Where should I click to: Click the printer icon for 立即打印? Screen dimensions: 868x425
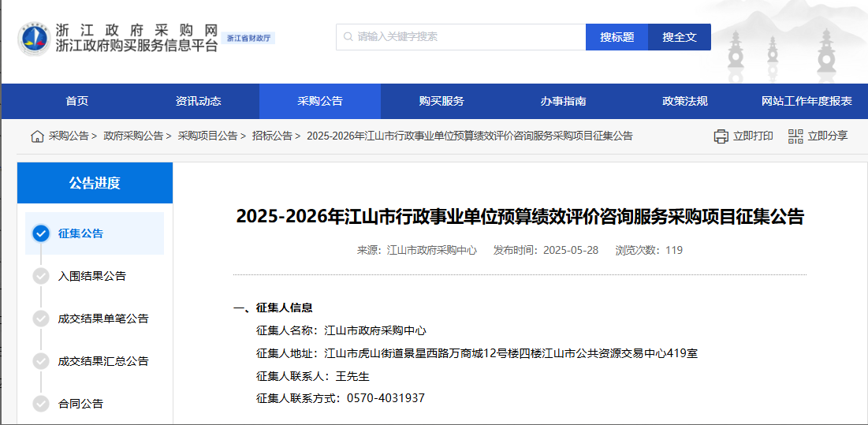coord(721,136)
